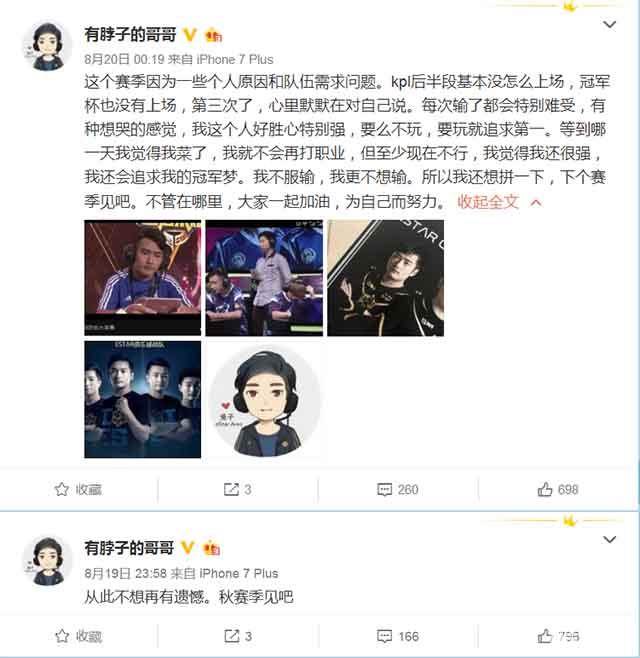This screenshot has height=658, width=640.
Task: Click the first post's 收藏 star icon
Action: (x=62, y=489)
